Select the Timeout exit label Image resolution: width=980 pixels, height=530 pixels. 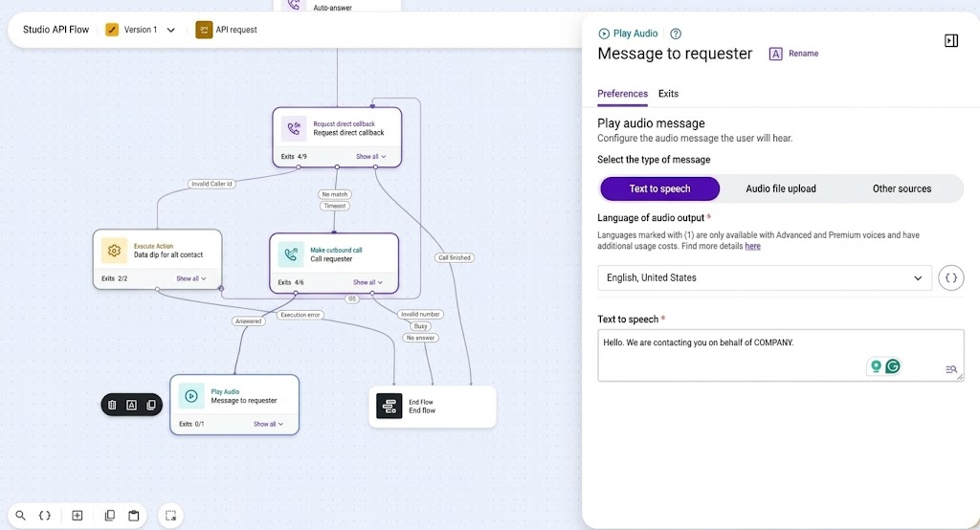pyautogui.click(x=334, y=206)
